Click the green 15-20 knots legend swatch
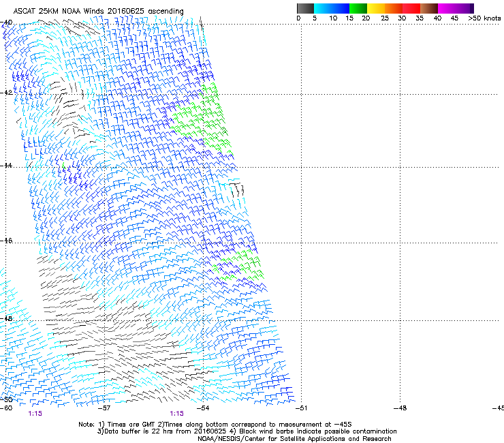The image size is (504, 443). pos(358,8)
